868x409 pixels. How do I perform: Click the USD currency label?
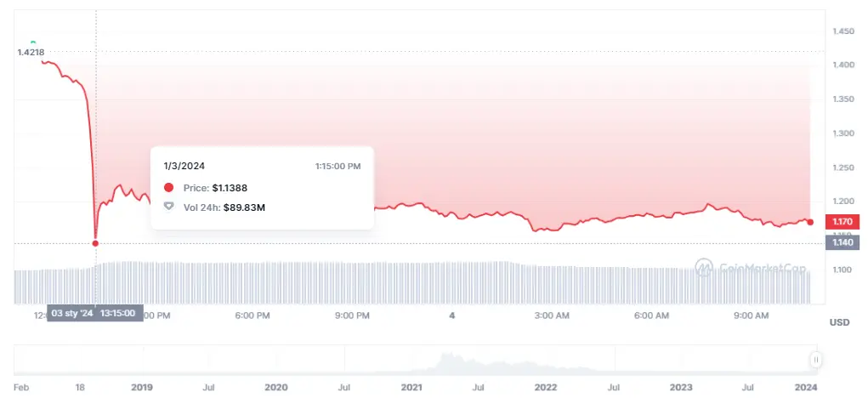(x=839, y=322)
